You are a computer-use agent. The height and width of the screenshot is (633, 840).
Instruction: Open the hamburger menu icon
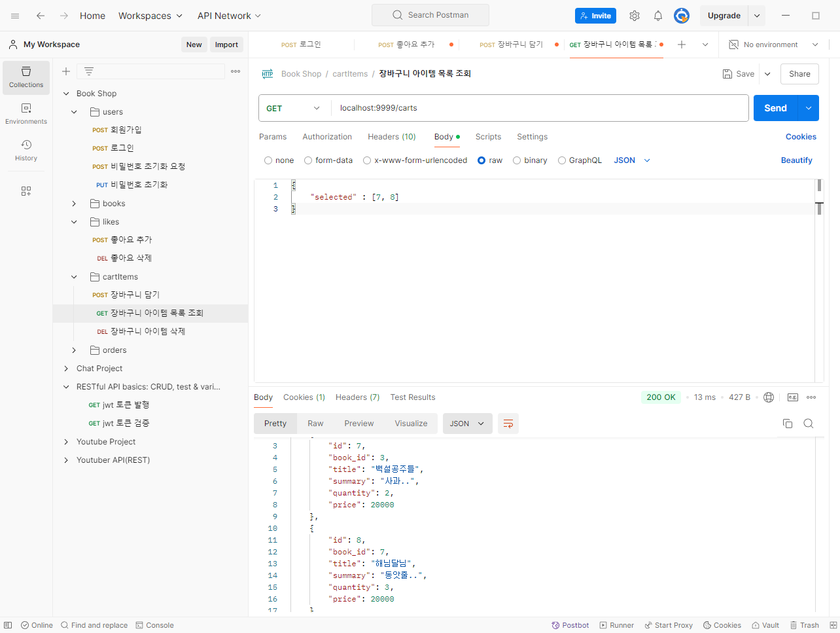15,16
